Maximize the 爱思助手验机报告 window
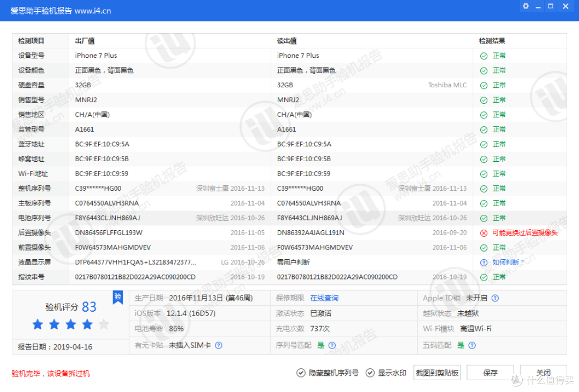579x392 pixels. (551, 6)
